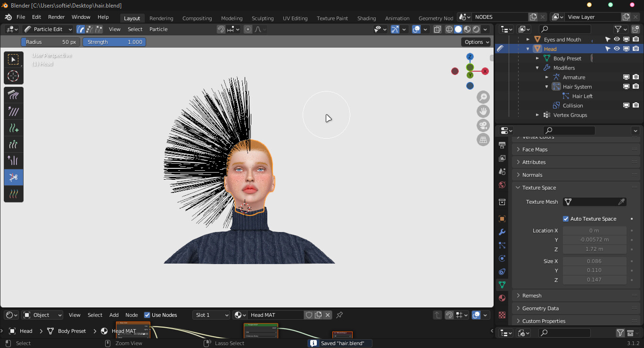The image size is (644, 348).
Task: Expand the Geometry Data panel
Action: (576, 308)
